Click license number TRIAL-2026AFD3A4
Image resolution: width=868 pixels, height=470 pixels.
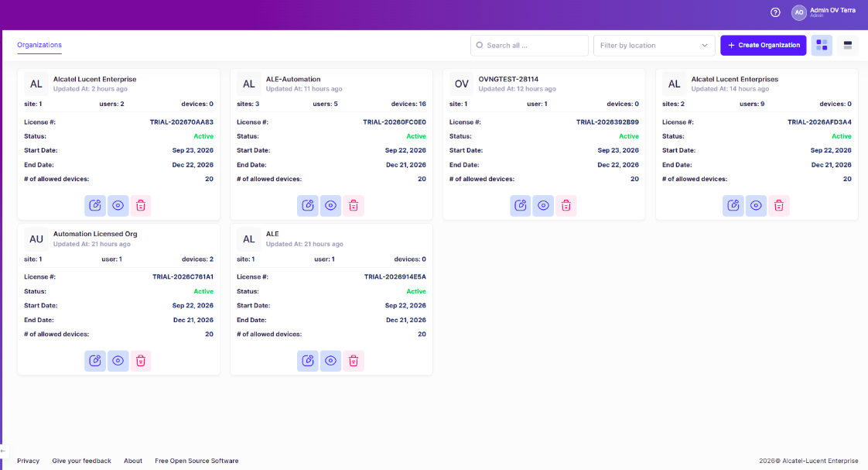click(x=819, y=122)
